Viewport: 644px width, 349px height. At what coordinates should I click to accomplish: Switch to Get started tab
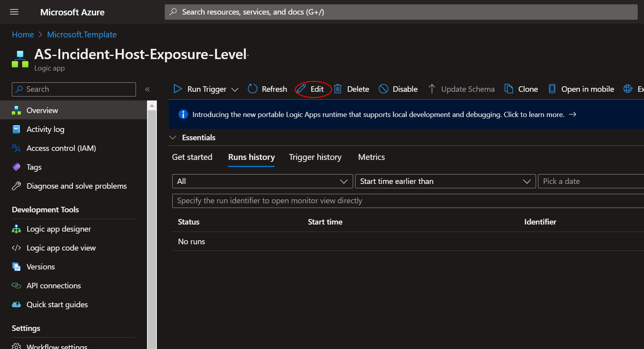click(x=192, y=157)
